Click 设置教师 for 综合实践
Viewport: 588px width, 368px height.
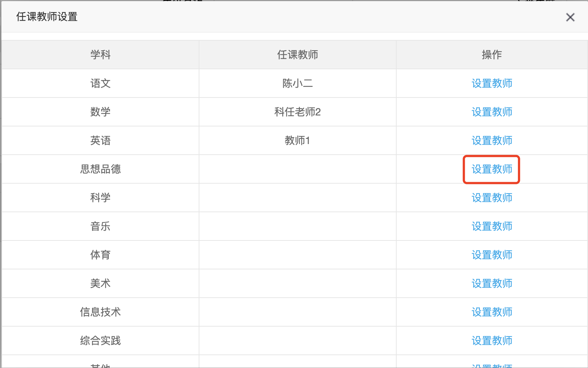pos(492,341)
